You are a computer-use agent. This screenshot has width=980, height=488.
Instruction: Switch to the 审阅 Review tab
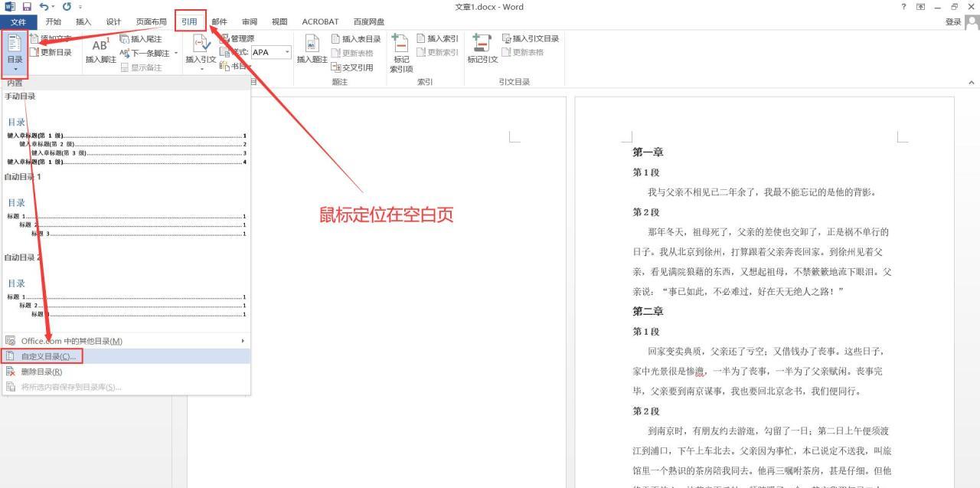pyautogui.click(x=250, y=22)
